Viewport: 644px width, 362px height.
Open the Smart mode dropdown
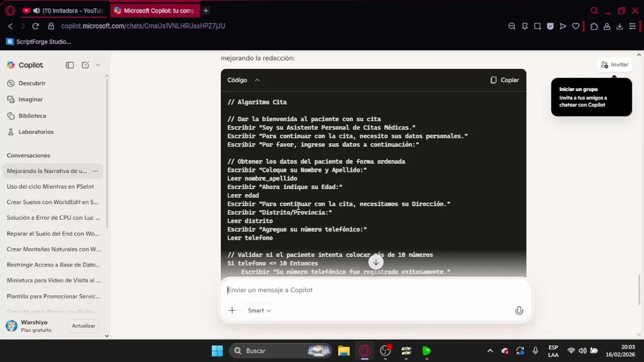click(260, 311)
